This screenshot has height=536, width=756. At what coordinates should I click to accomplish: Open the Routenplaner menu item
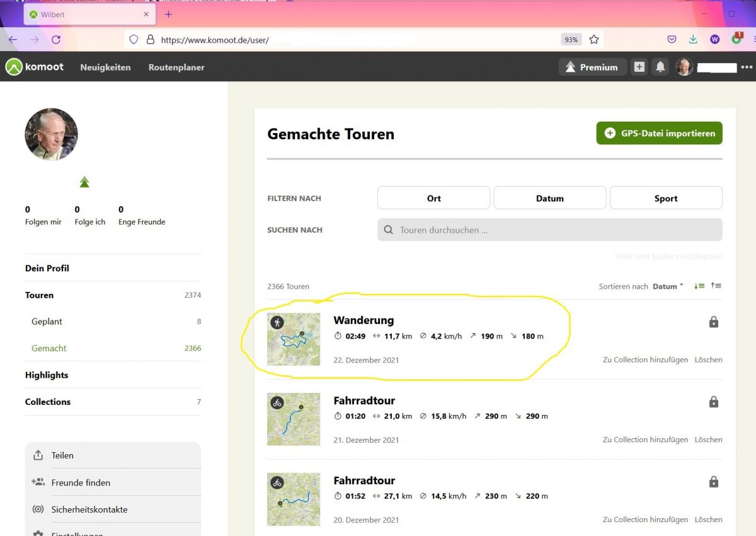(x=176, y=67)
